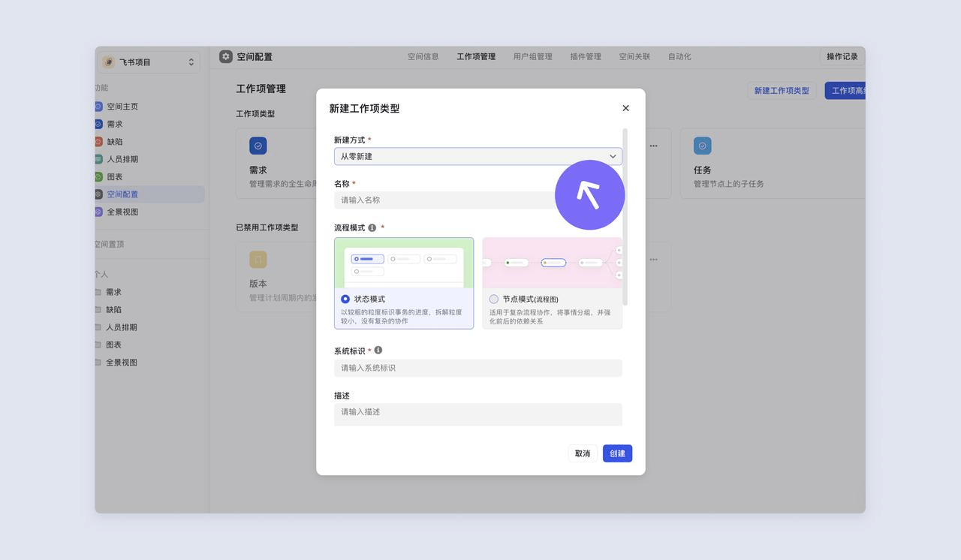Click the 版本 disabled work item icon
This screenshot has width=961, height=560.
tap(258, 260)
